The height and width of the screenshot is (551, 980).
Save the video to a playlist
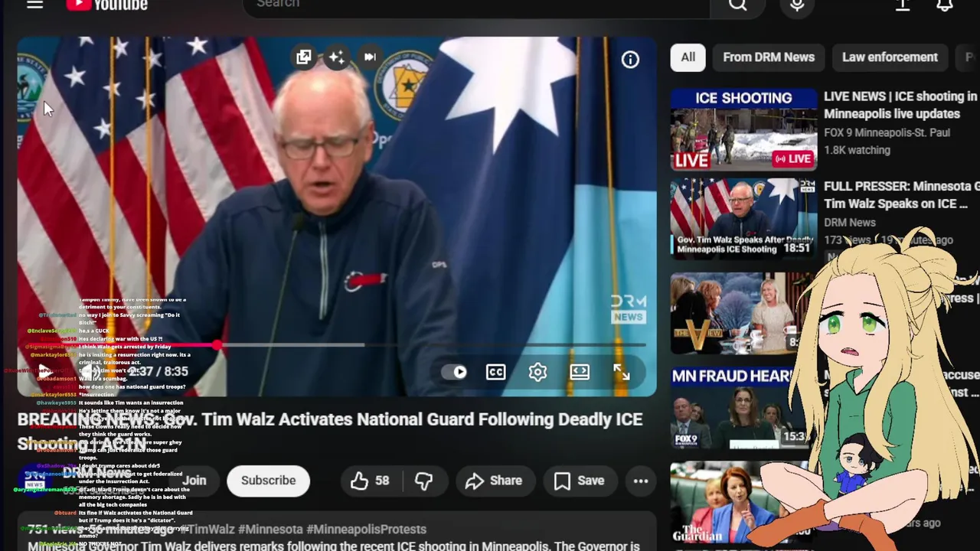(x=580, y=481)
